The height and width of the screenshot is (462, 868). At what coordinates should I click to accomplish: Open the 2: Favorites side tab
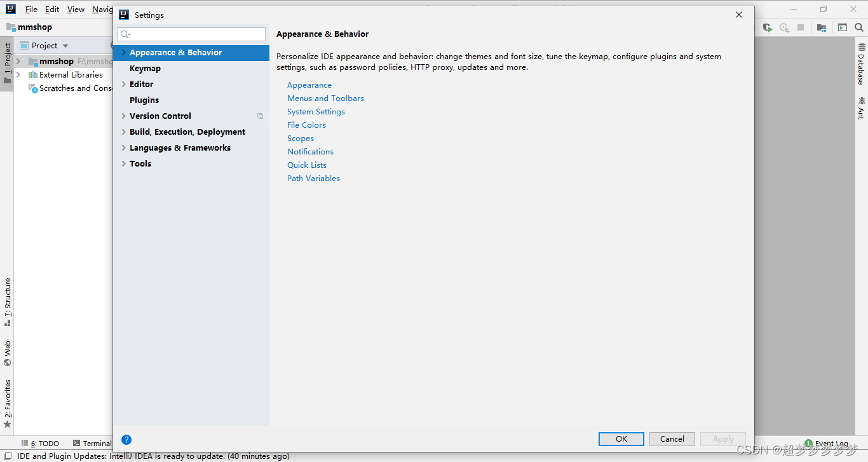7,403
